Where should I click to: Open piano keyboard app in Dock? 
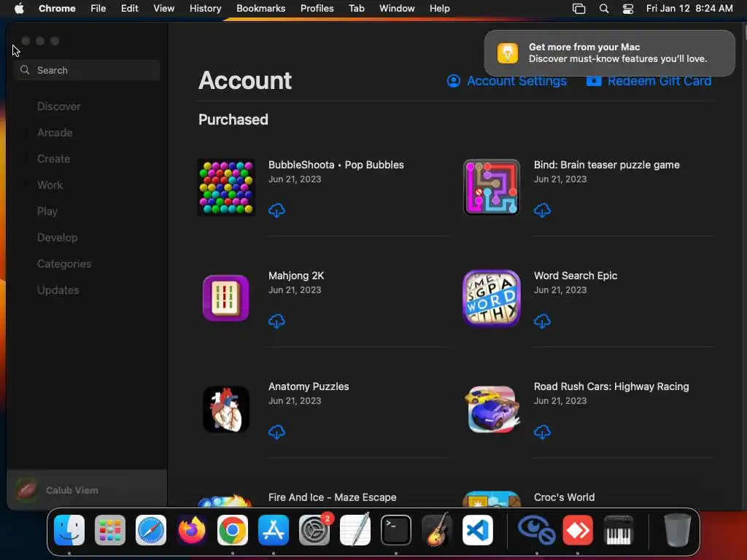(x=619, y=530)
